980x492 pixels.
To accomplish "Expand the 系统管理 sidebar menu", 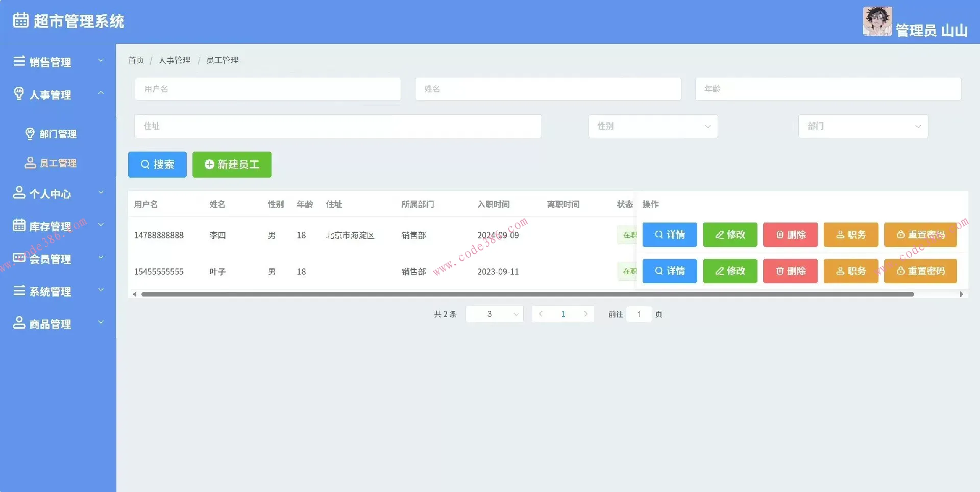I will point(51,291).
